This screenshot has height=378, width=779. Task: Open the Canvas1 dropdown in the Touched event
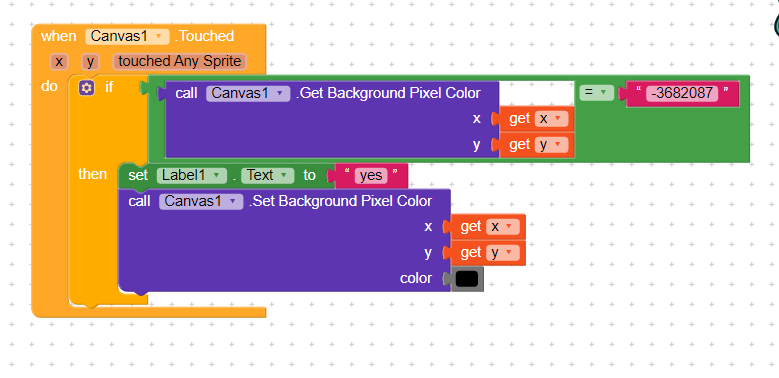[127, 36]
